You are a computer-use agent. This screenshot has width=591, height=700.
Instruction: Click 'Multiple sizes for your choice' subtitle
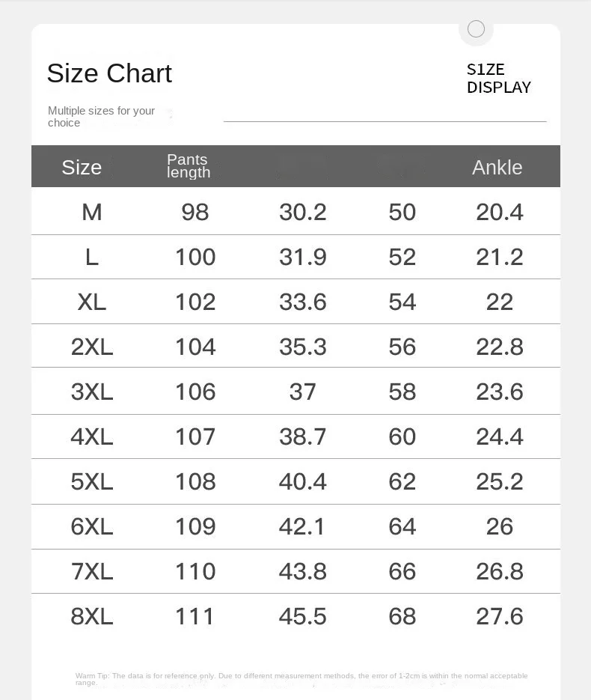101,117
